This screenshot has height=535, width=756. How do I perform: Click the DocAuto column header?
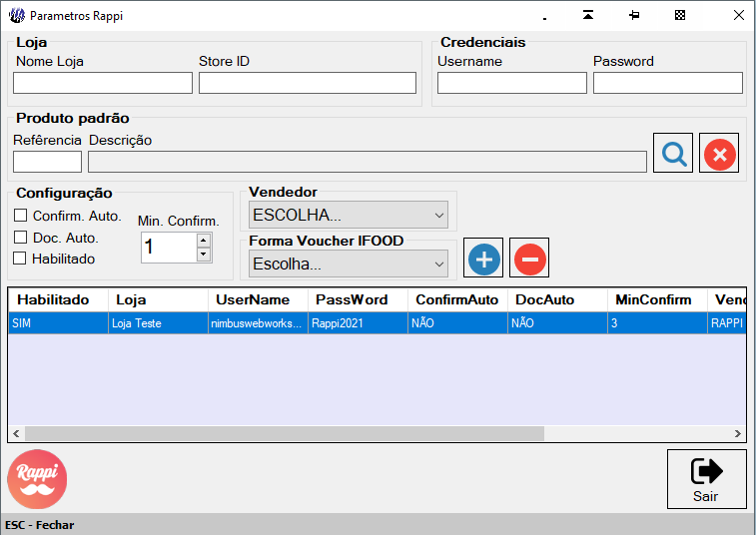click(x=557, y=299)
